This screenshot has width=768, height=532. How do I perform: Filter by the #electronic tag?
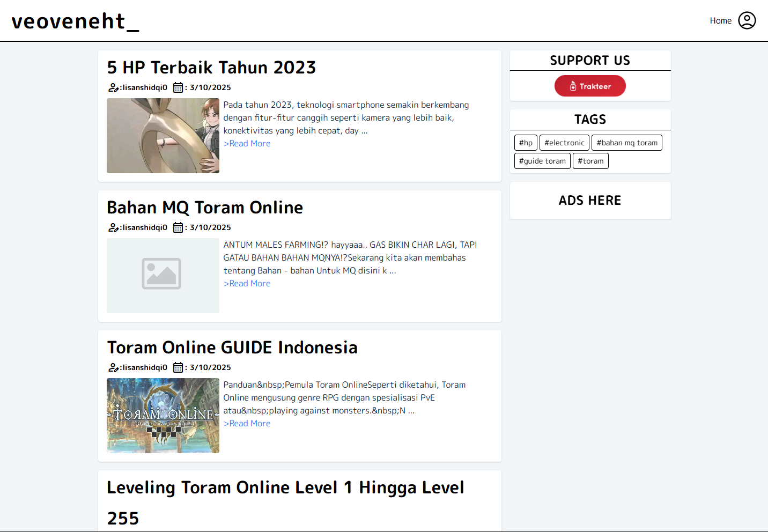point(564,143)
